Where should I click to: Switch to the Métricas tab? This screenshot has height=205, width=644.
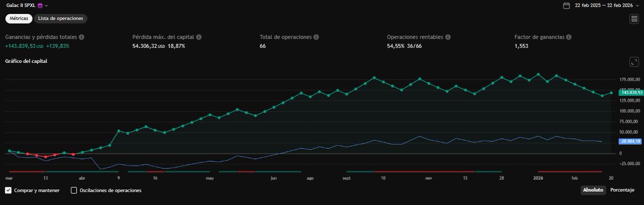pyautogui.click(x=19, y=18)
